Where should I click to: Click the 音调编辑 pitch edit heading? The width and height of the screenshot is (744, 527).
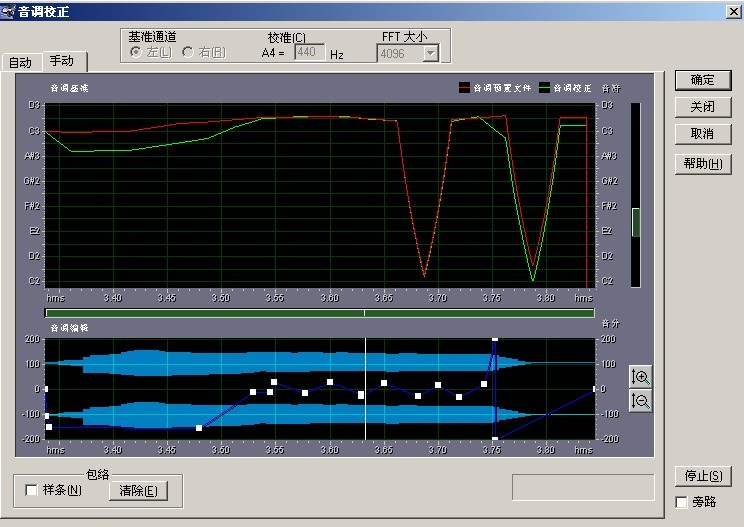69,328
